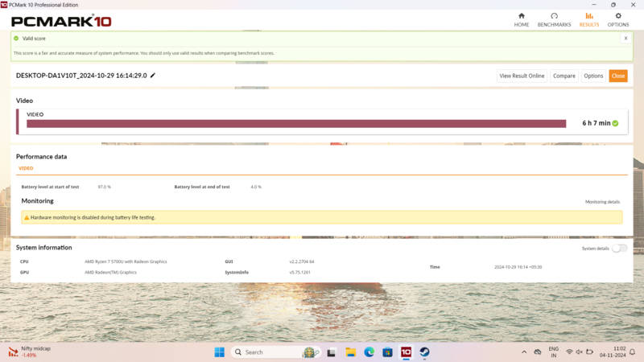This screenshot has width=644, height=362.
Task: Open the result Options button
Action: coord(593,76)
